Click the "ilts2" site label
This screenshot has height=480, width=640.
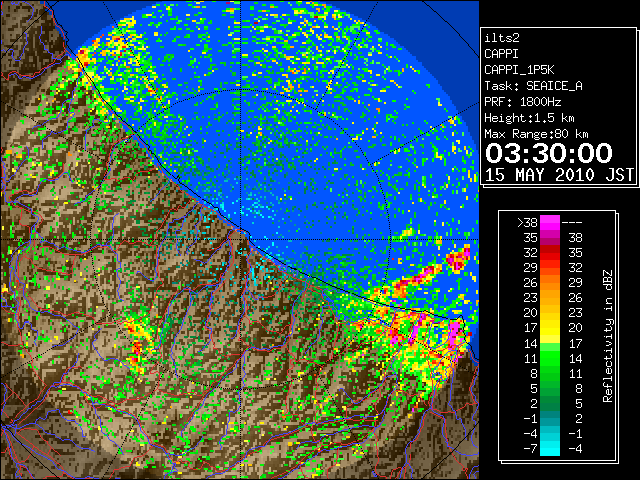click(502, 38)
